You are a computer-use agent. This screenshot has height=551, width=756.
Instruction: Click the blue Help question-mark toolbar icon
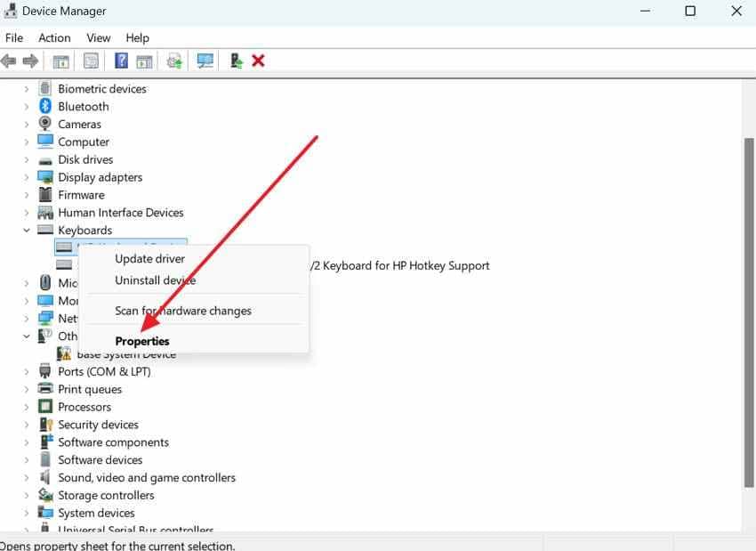(121, 61)
